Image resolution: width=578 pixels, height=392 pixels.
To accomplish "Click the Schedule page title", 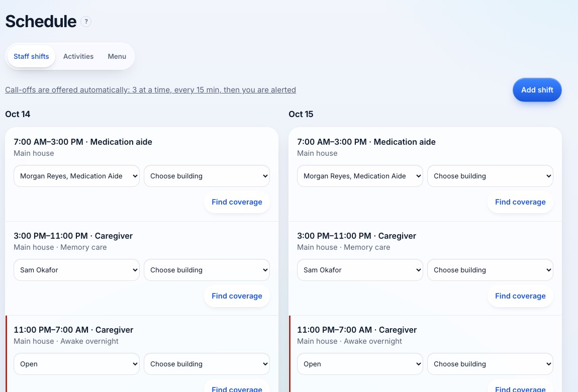I will 41,22.
